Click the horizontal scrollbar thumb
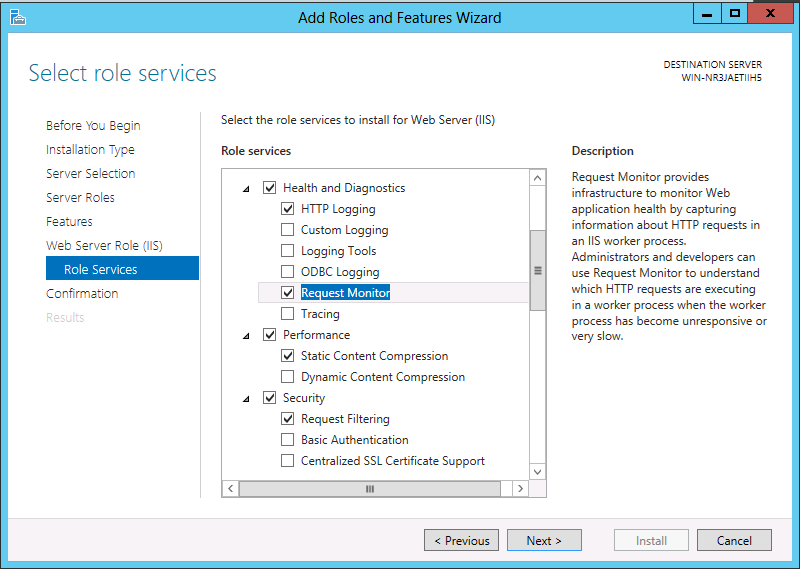 click(370, 488)
